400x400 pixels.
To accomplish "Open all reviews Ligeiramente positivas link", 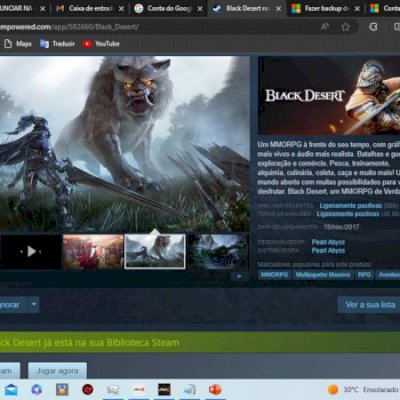I will [348, 214].
